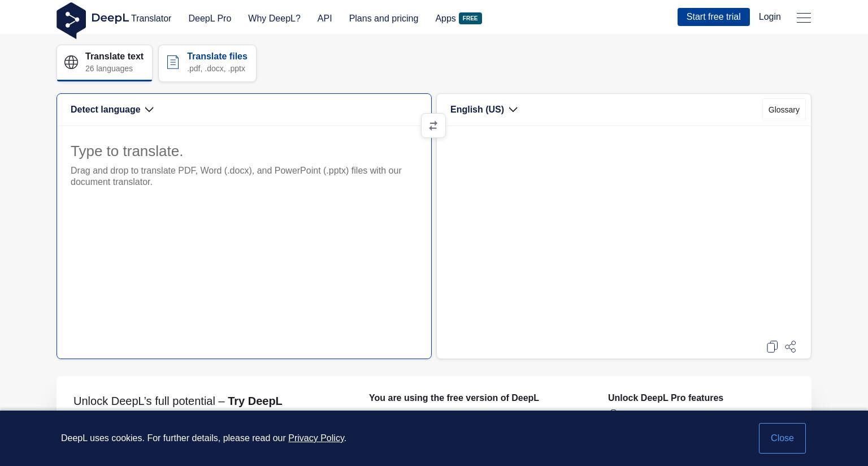This screenshot has width=868, height=466.
Task: Click the translation output area
Action: [624, 232]
